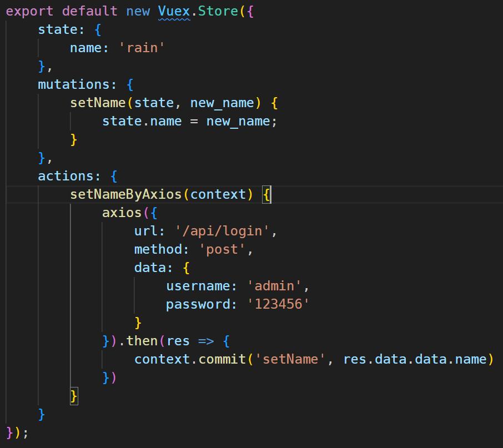Click the 'setNameByAxios' function name
The image size is (503, 448).
[126, 195]
